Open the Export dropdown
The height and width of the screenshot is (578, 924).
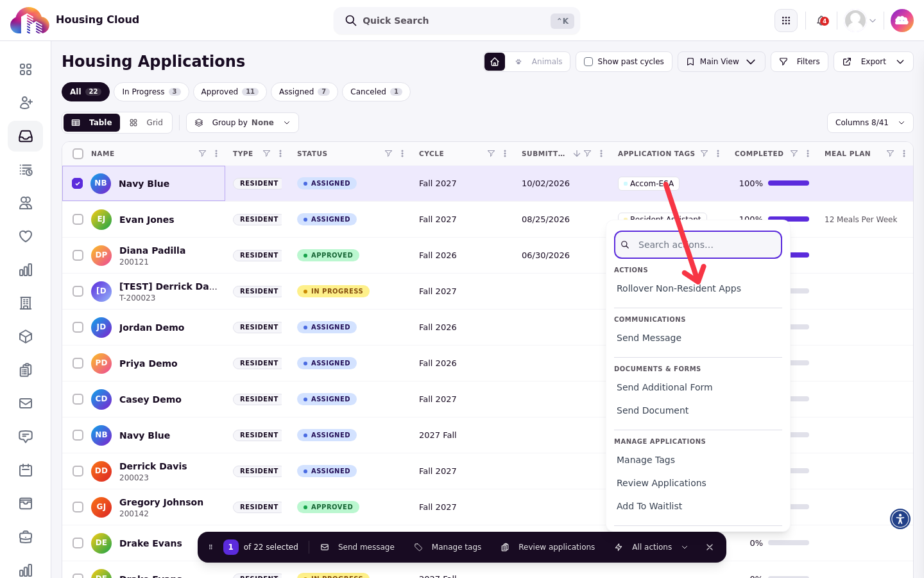tap(873, 62)
